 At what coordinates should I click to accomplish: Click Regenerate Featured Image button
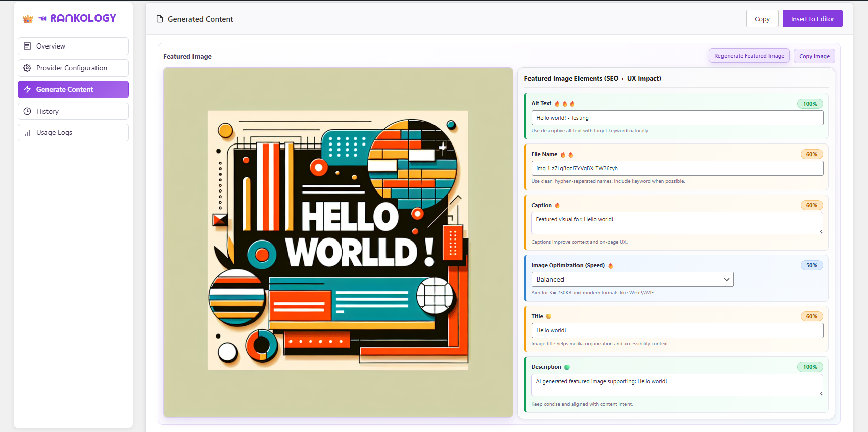749,56
